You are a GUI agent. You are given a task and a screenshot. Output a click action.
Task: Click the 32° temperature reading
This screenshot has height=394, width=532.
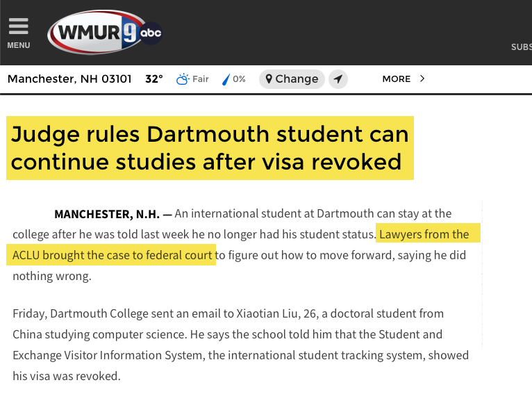[x=154, y=79]
